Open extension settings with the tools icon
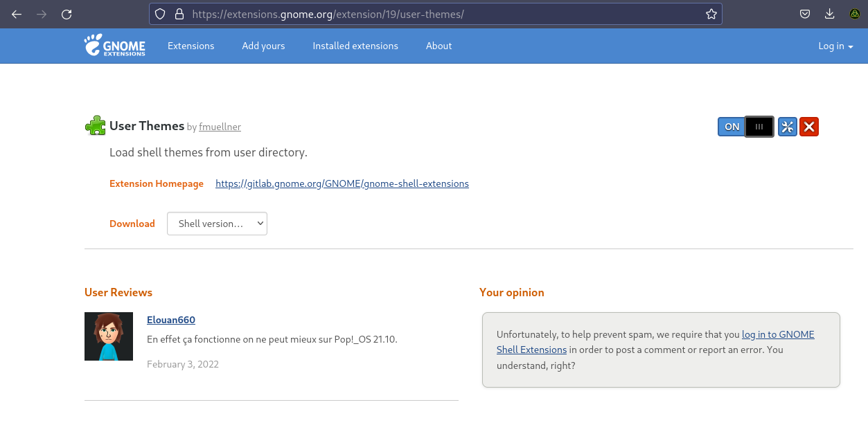The image size is (868, 425). 787,126
